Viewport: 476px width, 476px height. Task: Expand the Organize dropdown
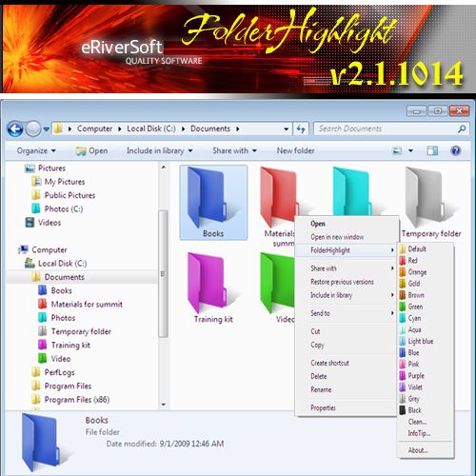tap(36, 150)
